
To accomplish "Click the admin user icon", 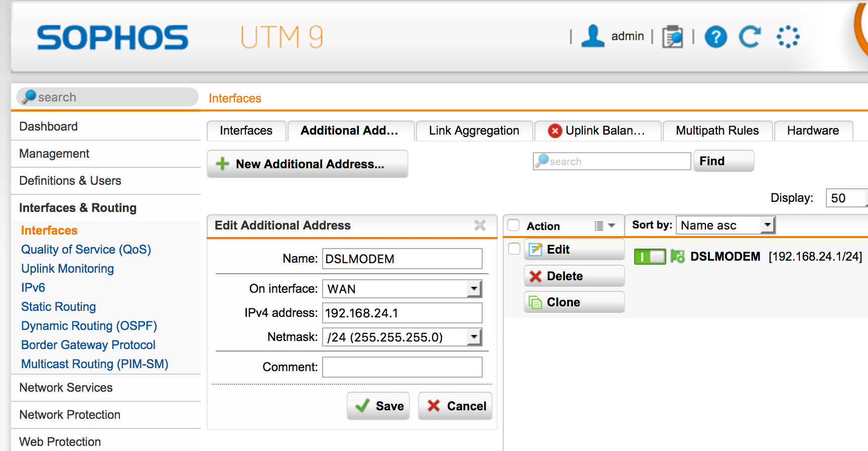I will (x=593, y=36).
